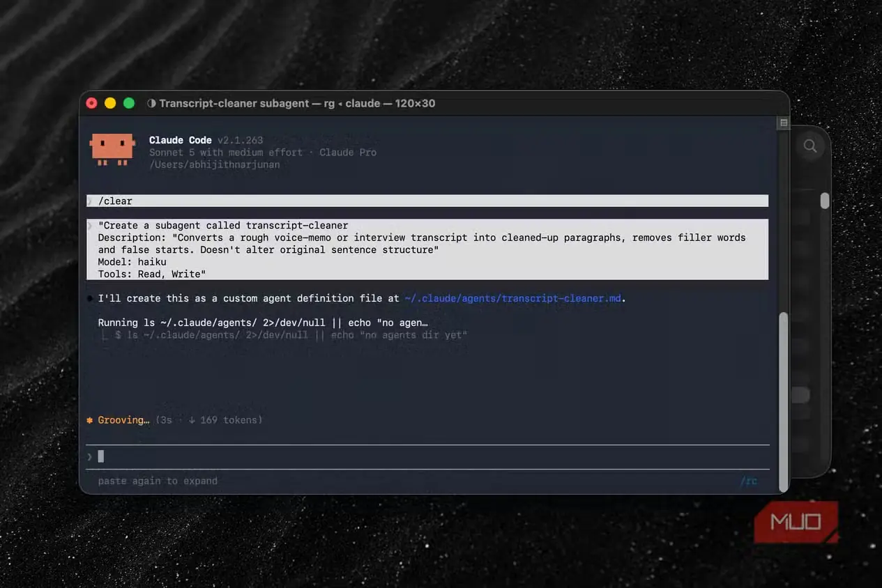The image size is (882, 588).
Task: Click the 'Grooving…' status text
Action: pyautogui.click(x=123, y=420)
